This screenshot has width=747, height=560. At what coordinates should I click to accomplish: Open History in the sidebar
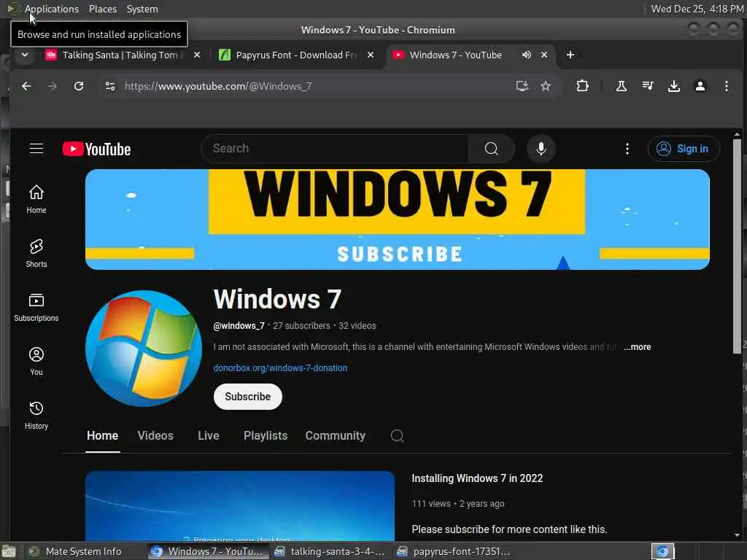click(36, 415)
